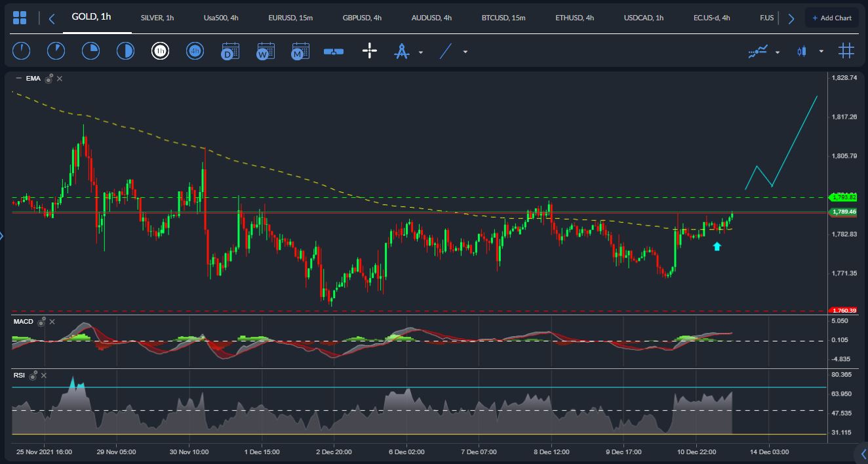
Task: Click the green 1,793.82 price level label
Action: point(843,197)
